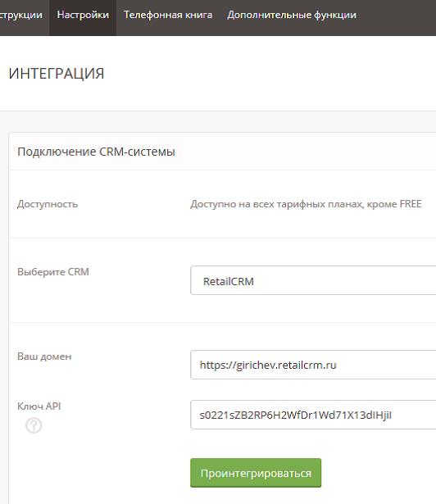
Task: Click the Выберите CRM label
Action: (x=53, y=272)
